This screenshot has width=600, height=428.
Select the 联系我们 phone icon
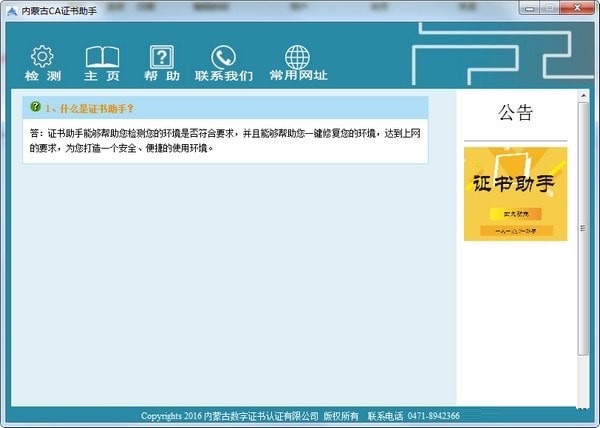pyautogui.click(x=224, y=57)
